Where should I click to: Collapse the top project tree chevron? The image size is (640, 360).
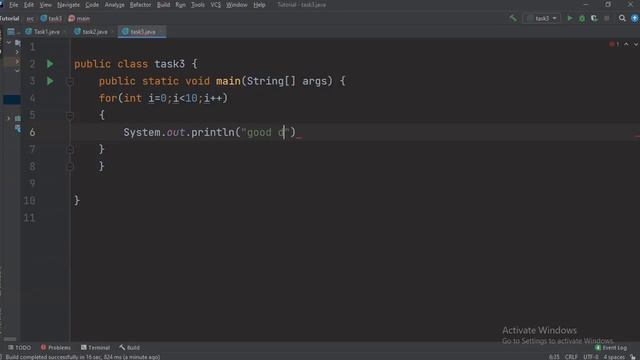[x=9, y=42]
